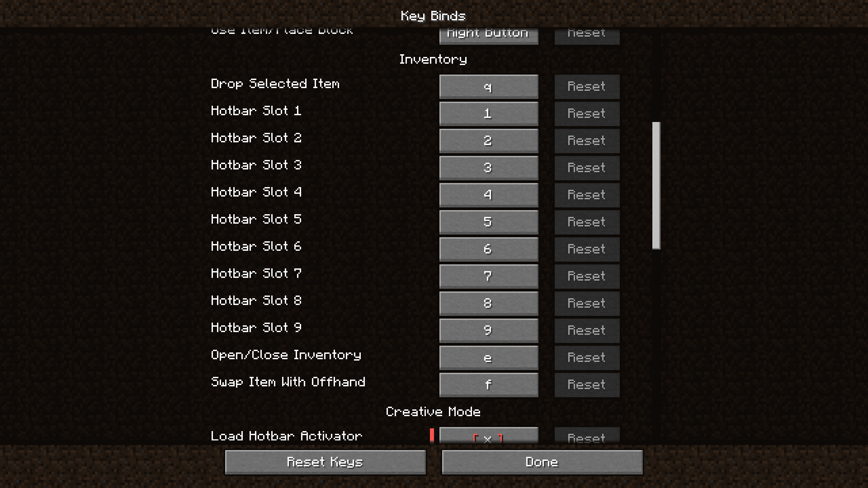The width and height of the screenshot is (868, 488).
Task: Click the key binding field for Hotbar Slot 3
Action: [x=488, y=168]
